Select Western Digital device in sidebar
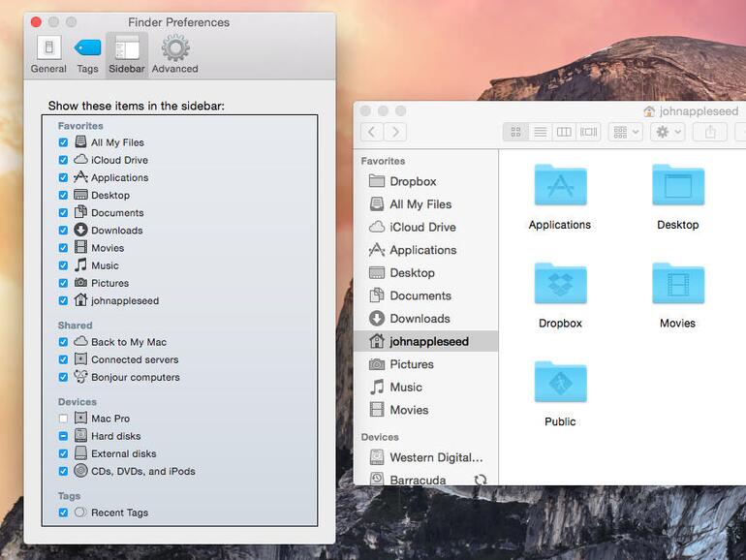The width and height of the screenshot is (746, 560). coord(435,457)
